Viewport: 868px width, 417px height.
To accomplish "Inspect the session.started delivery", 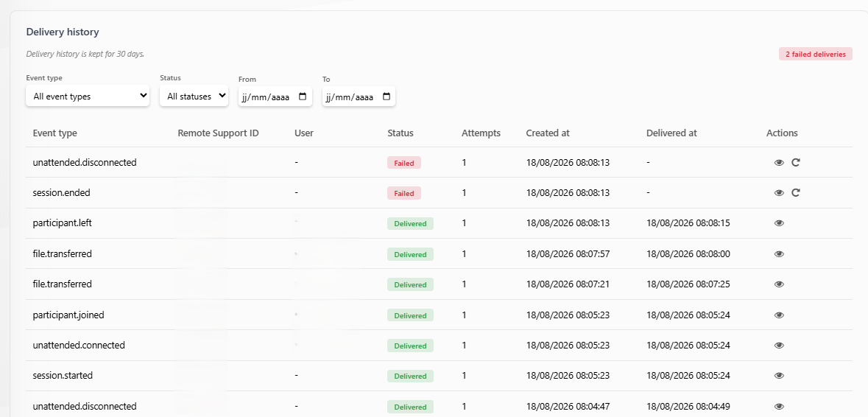I will coord(779,376).
